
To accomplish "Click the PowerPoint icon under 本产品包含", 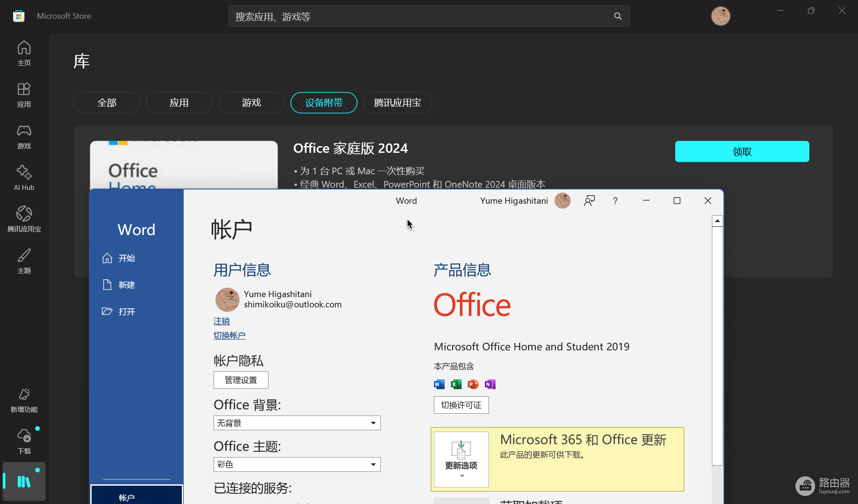I will tap(473, 384).
